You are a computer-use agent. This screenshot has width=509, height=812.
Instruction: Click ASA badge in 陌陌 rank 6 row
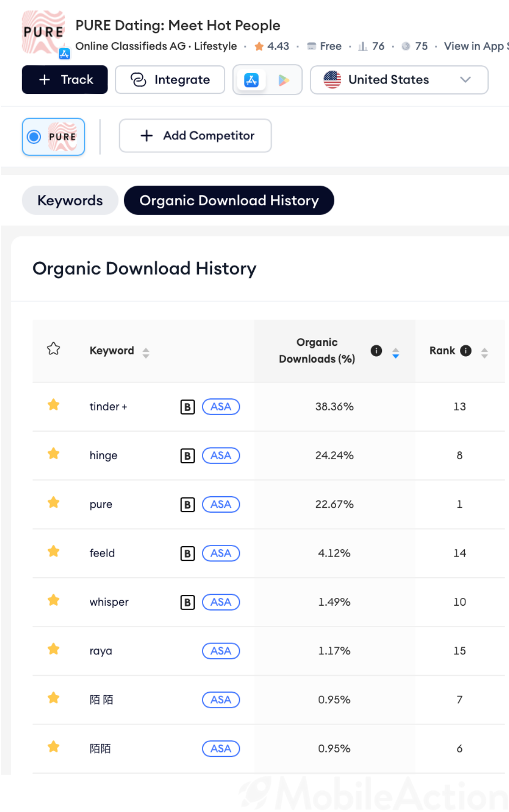(221, 749)
